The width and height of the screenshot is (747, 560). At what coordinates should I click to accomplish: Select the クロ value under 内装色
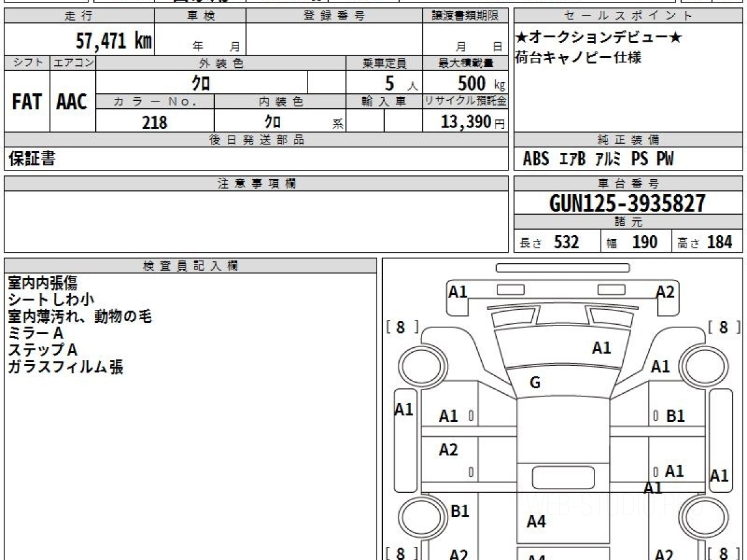coord(273,121)
